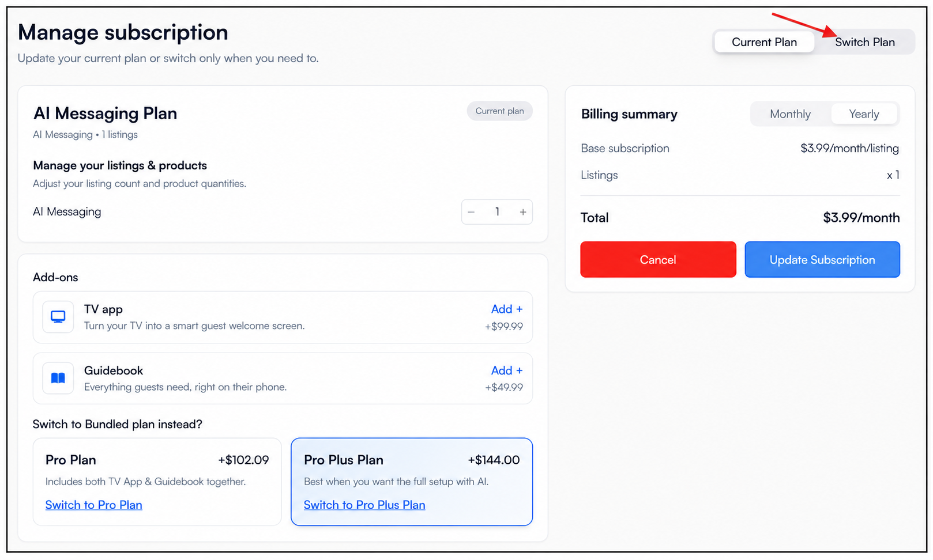933x560 pixels.
Task: Click the Current plan badge
Action: point(499,111)
